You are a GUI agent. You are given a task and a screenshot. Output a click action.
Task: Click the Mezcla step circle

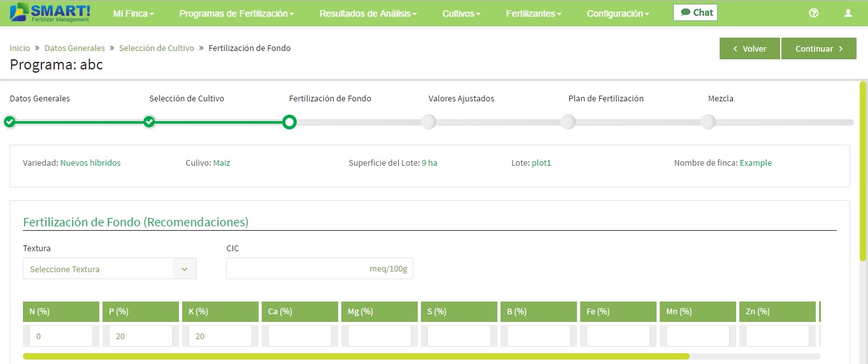tap(708, 122)
